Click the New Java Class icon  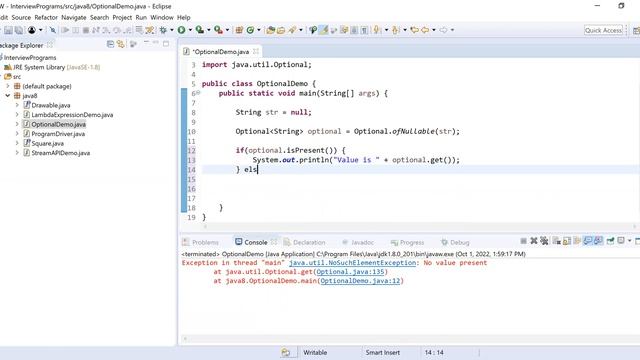pyautogui.click(x=250, y=30)
